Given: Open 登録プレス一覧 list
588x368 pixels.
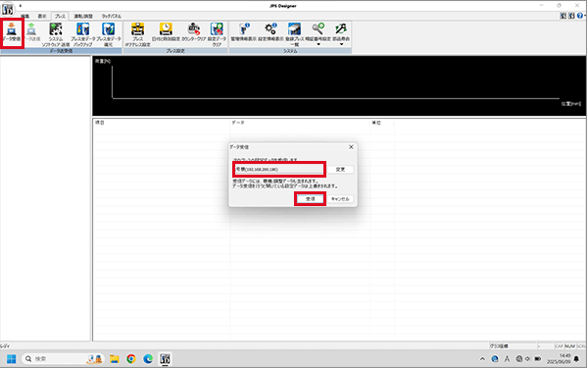Looking at the screenshot, I should (x=294, y=34).
